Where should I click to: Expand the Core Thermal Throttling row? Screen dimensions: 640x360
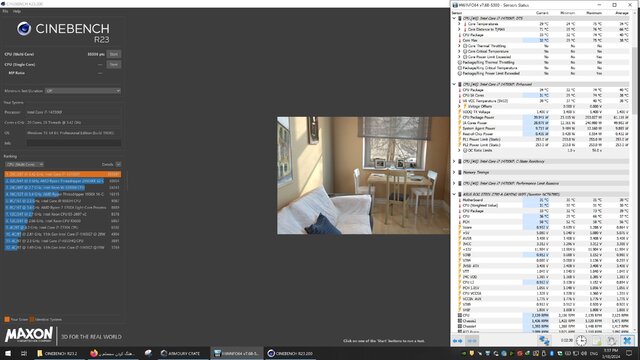(x=460, y=46)
